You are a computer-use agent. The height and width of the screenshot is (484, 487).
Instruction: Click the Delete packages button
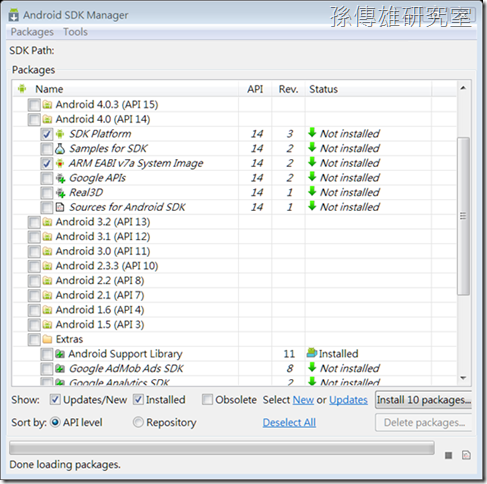pyautogui.click(x=423, y=423)
